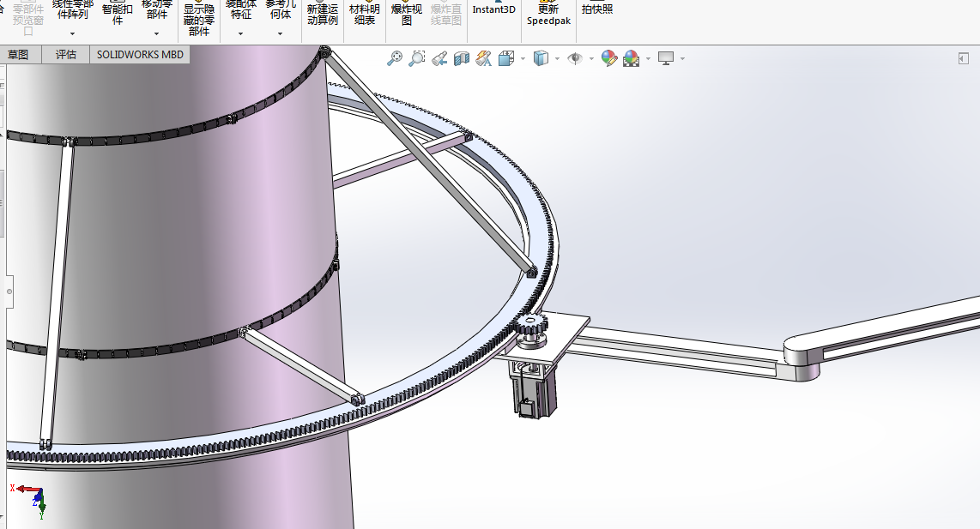Screen dimensions: 980x529
Task: Expand the View Settings monitor dropdown arrow
Action: (683, 59)
